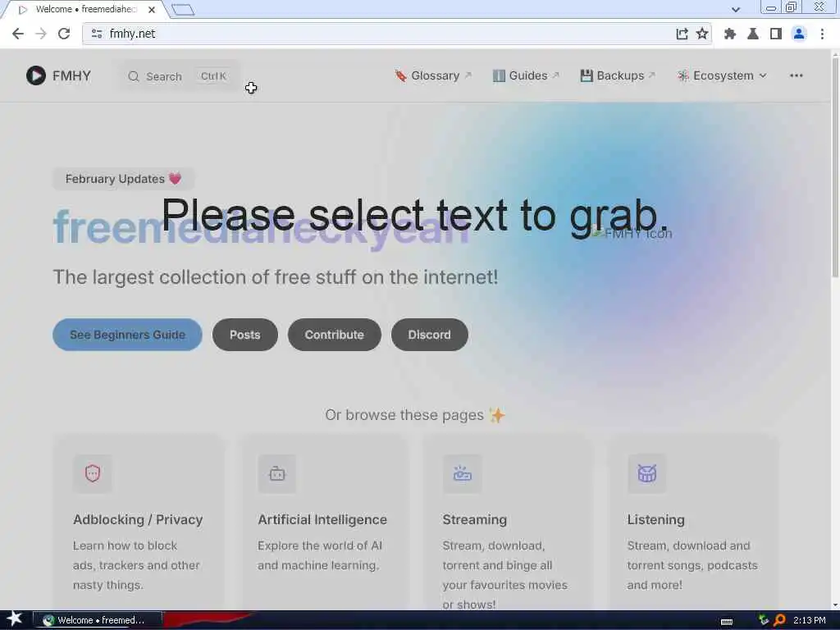Open the Backups nav link
Image resolution: width=840 pixels, height=630 pixels.
(x=618, y=75)
